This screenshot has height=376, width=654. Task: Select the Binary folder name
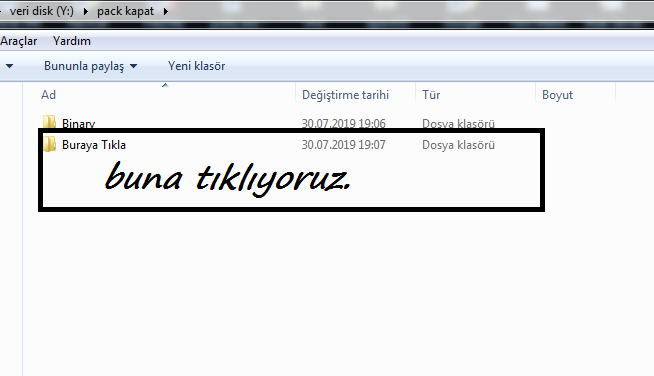coord(78,123)
